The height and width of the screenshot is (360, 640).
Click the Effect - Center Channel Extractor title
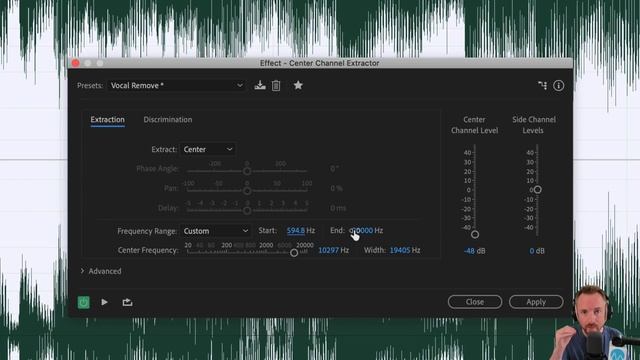(320, 63)
